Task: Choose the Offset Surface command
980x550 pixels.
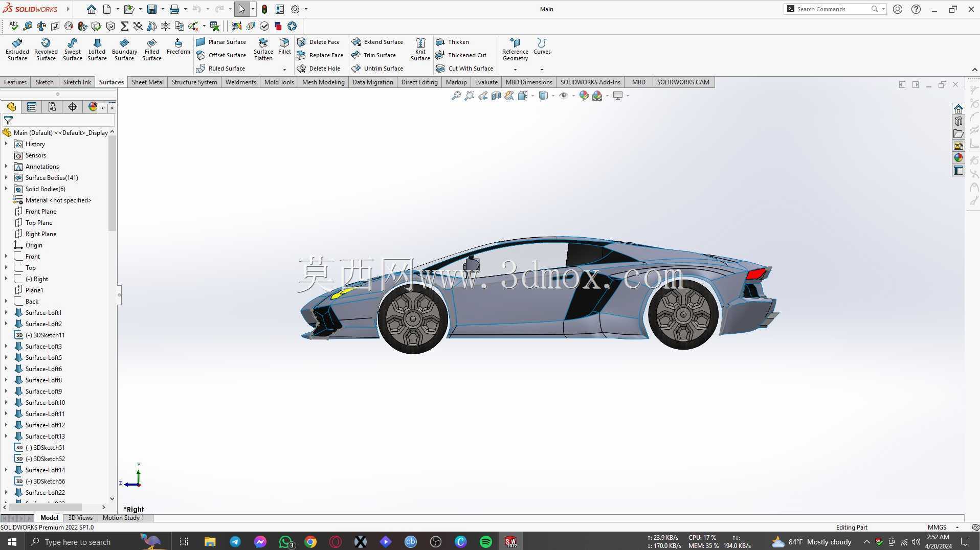Action: [x=221, y=55]
